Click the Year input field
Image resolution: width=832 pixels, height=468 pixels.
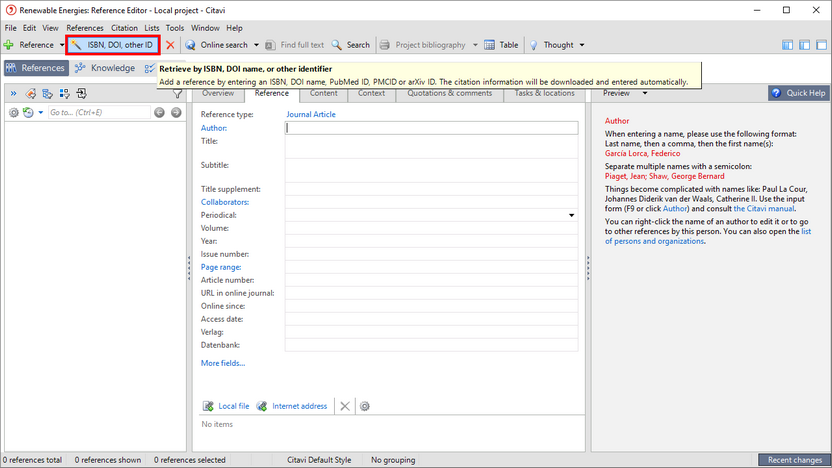click(431, 241)
